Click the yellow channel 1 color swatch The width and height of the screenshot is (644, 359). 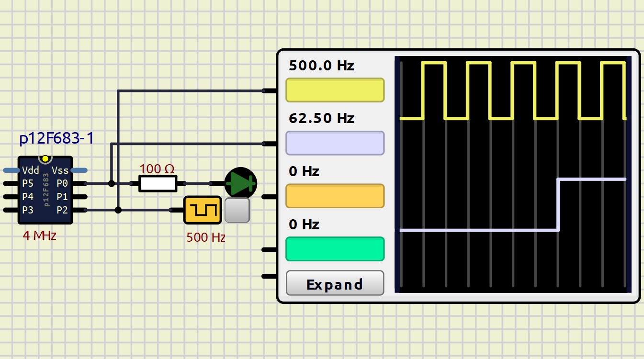pos(335,90)
